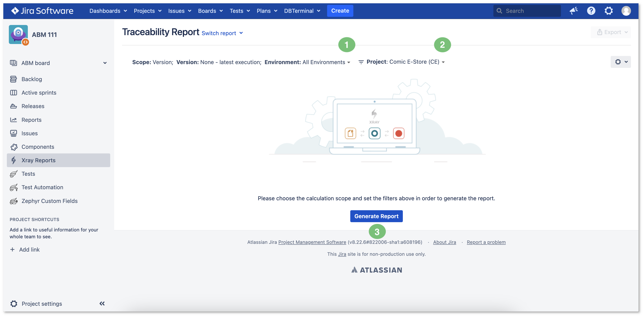Select Xray Reports in the sidebar
This screenshot has height=317, width=644.
point(59,160)
